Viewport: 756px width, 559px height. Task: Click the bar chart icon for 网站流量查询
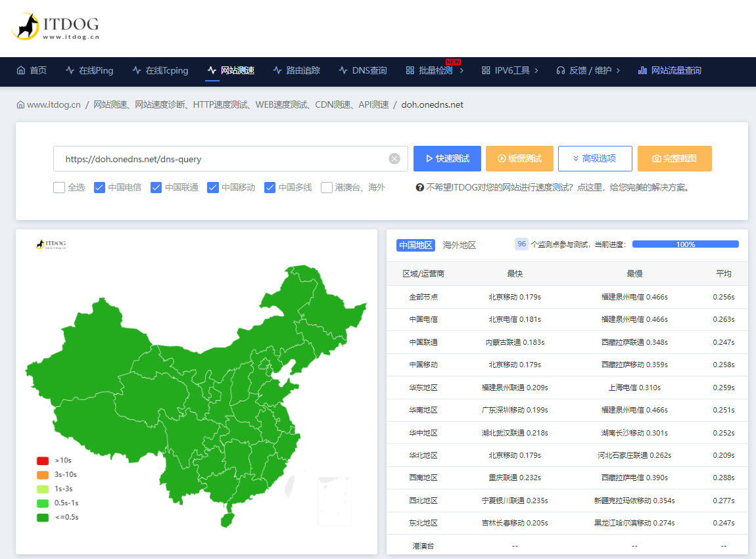coord(642,70)
